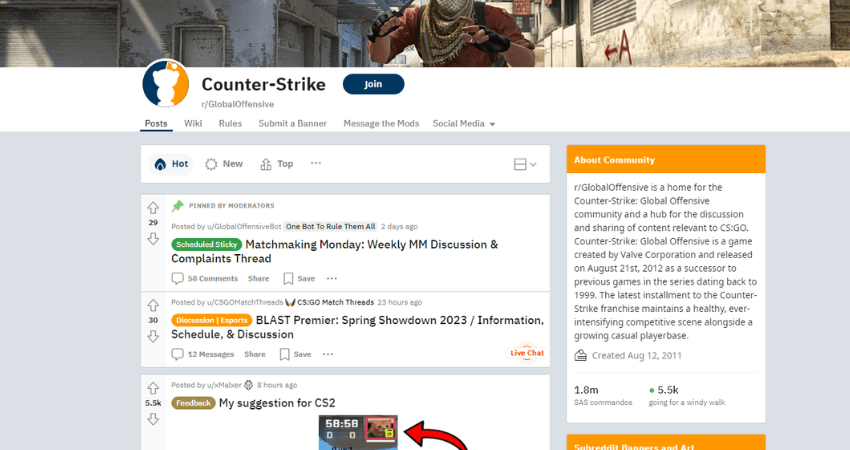Image resolution: width=850 pixels, height=450 pixels.
Task: Open BLAST Premier Spring Showdown 2023 title
Action: coord(357,327)
